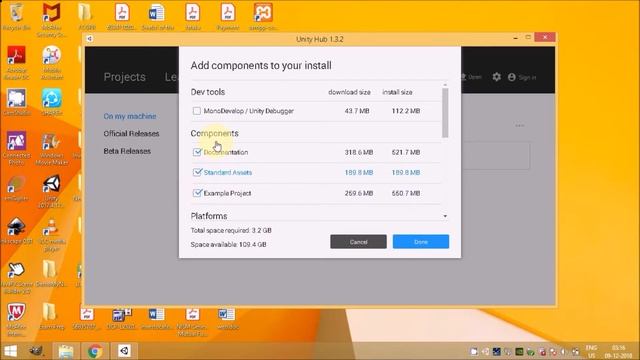
Task: Select Connected Photo desktop shortcut
Action: [16, 148]
